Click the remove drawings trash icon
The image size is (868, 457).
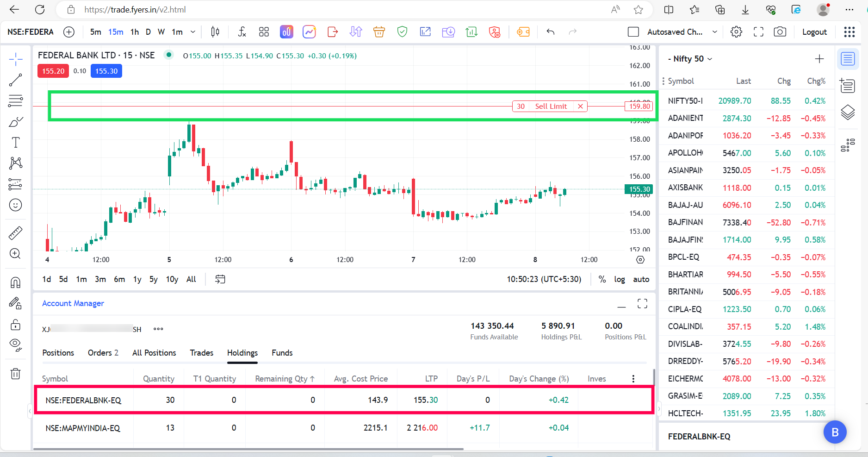point(16,374)
